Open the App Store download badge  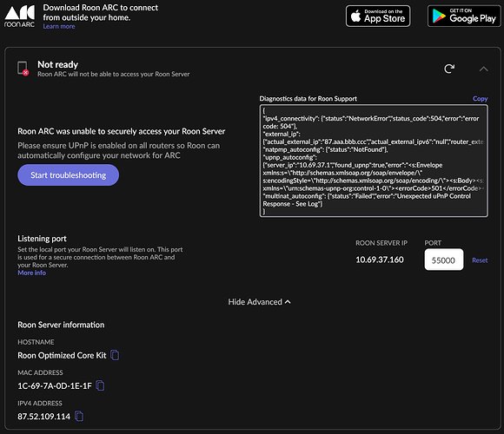click(378, 16)
